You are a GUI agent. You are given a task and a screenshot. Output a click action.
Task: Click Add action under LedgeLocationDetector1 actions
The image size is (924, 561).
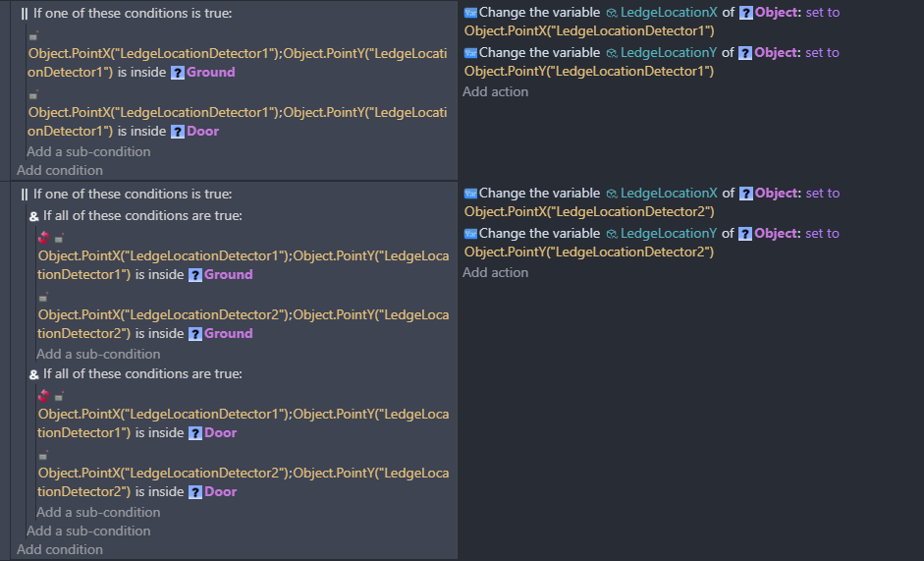tap(496, 92)
